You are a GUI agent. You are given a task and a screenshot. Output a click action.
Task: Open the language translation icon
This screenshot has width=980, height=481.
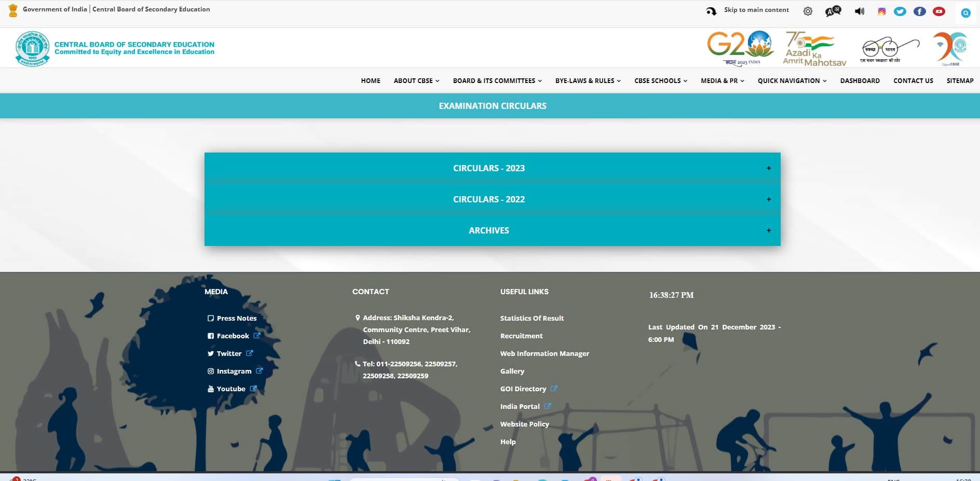point(833,11)
